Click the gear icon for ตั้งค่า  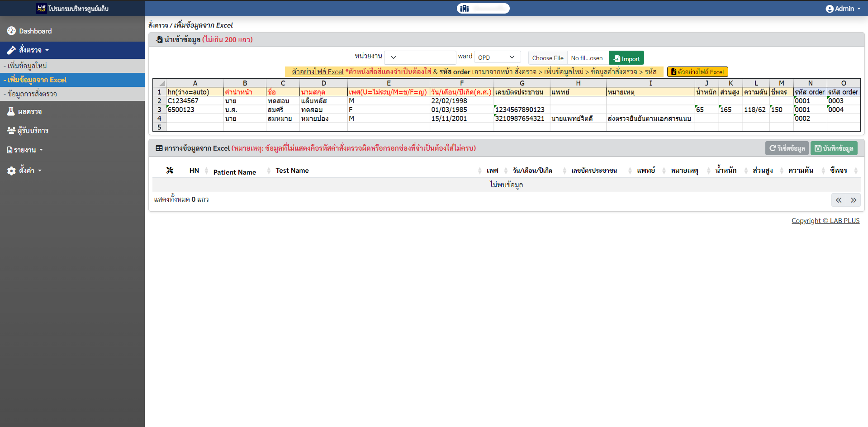pos(11,171)
